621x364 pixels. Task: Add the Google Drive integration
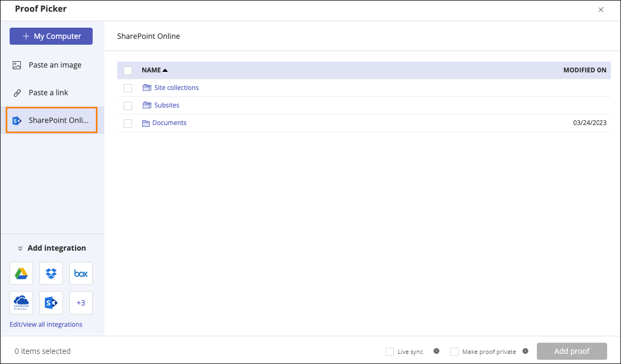21,274
